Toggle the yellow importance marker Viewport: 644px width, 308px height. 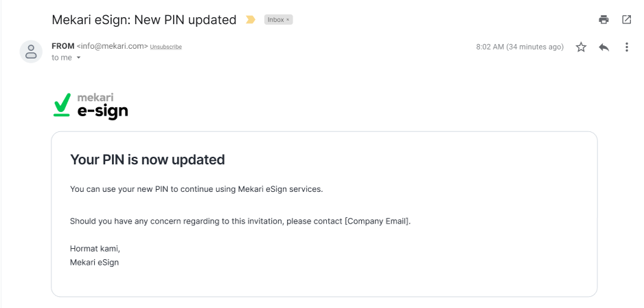pyautogui.click(x=251, y=20)
